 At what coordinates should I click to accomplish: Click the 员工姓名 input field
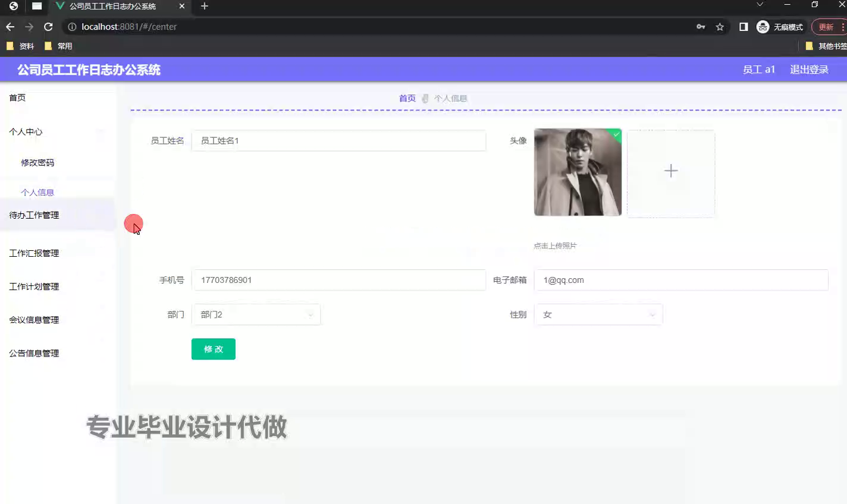[338, 141]
